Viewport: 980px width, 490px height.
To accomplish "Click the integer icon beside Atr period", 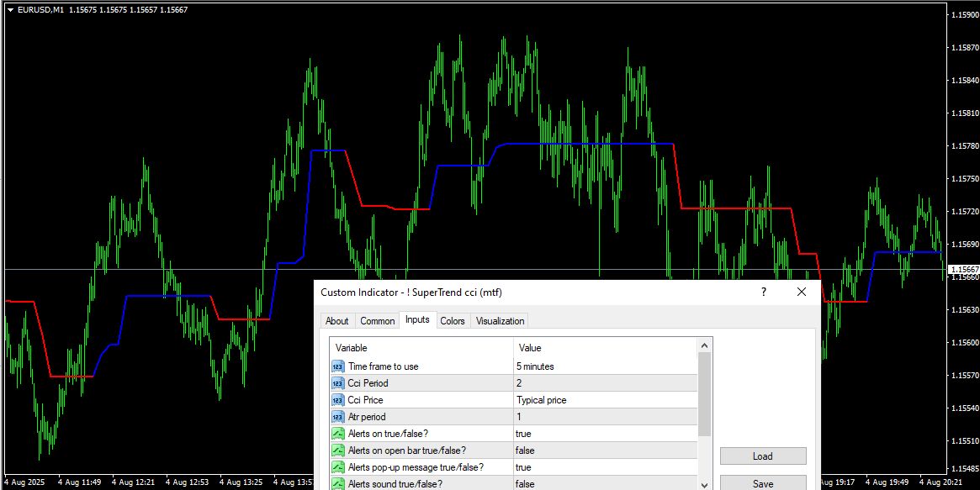I will (338, 417).
